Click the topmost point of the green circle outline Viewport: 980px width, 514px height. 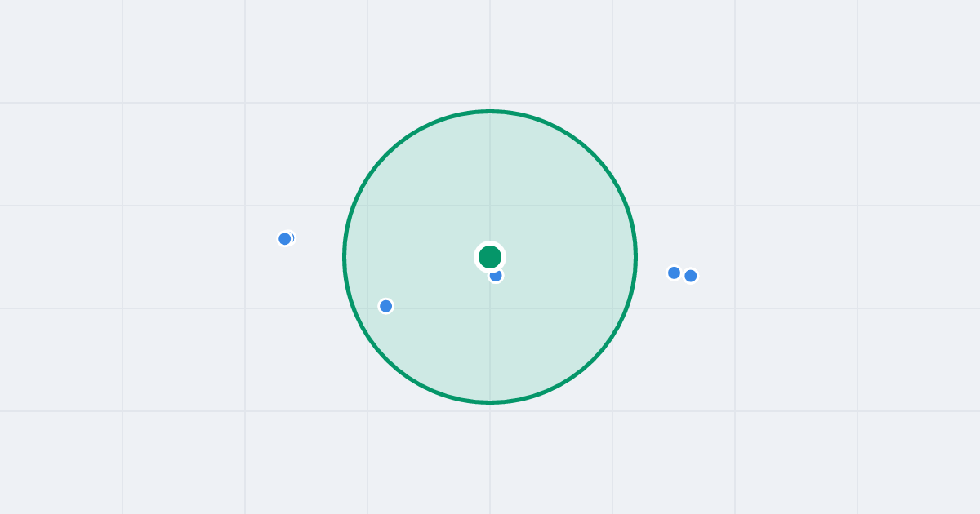tap(490, 111)
